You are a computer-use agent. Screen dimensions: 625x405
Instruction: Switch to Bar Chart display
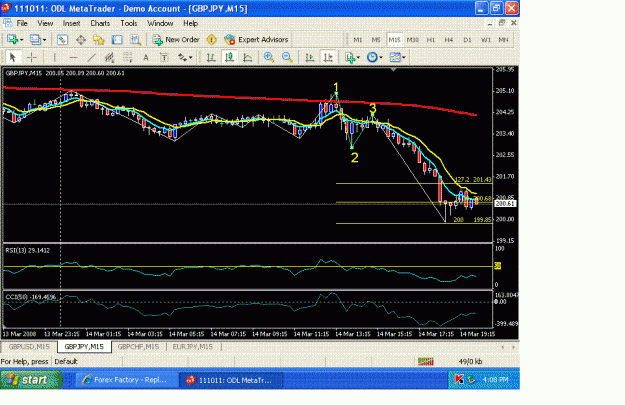tap(211, 57)
